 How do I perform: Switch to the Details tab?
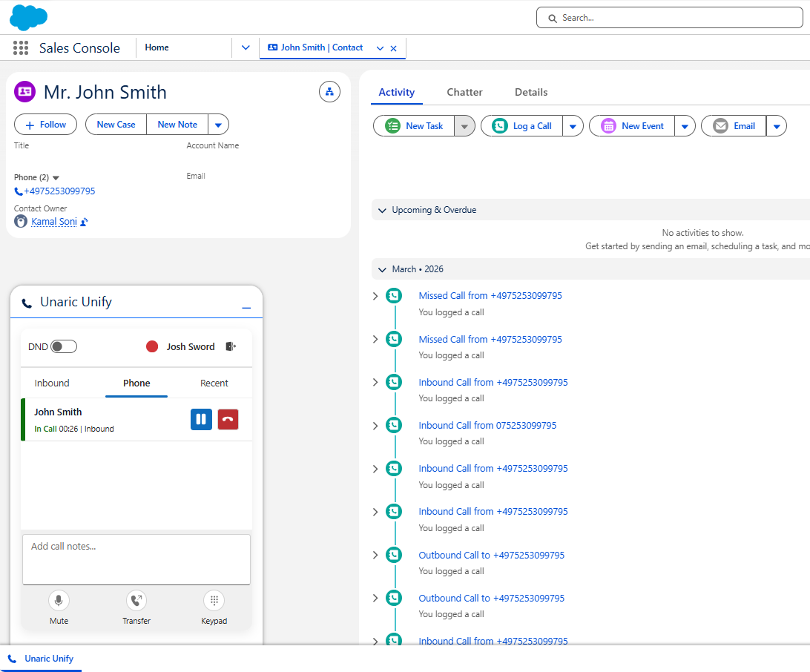click(531, 92)
